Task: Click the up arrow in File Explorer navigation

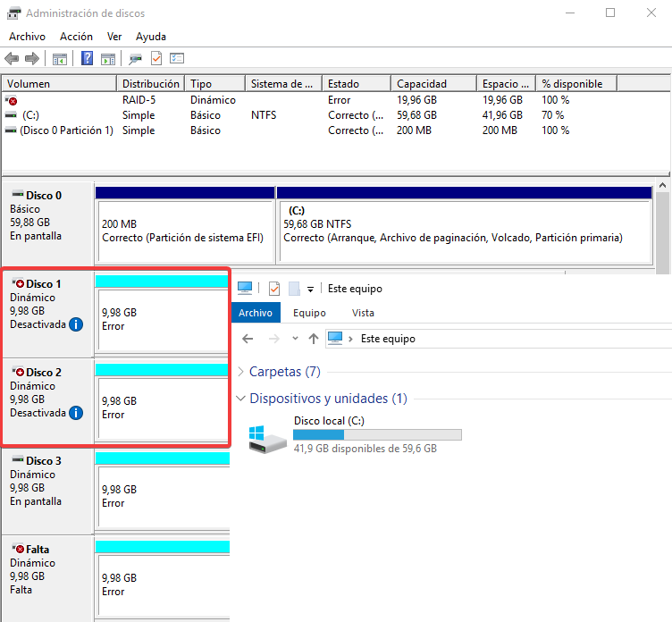Action: tap(313, 339)
